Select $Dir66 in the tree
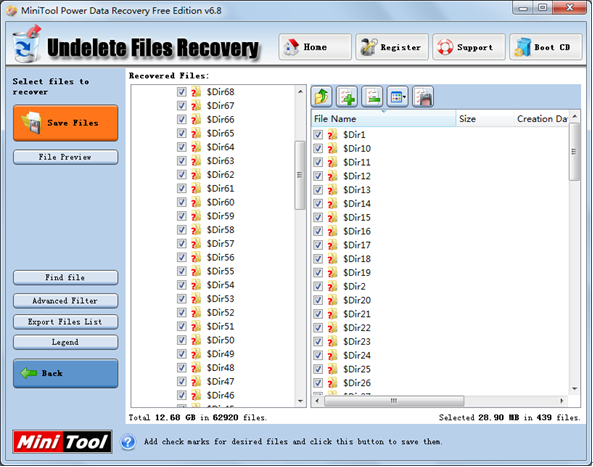The height and width of the screenshot is (467, 593). coord(220,119)
